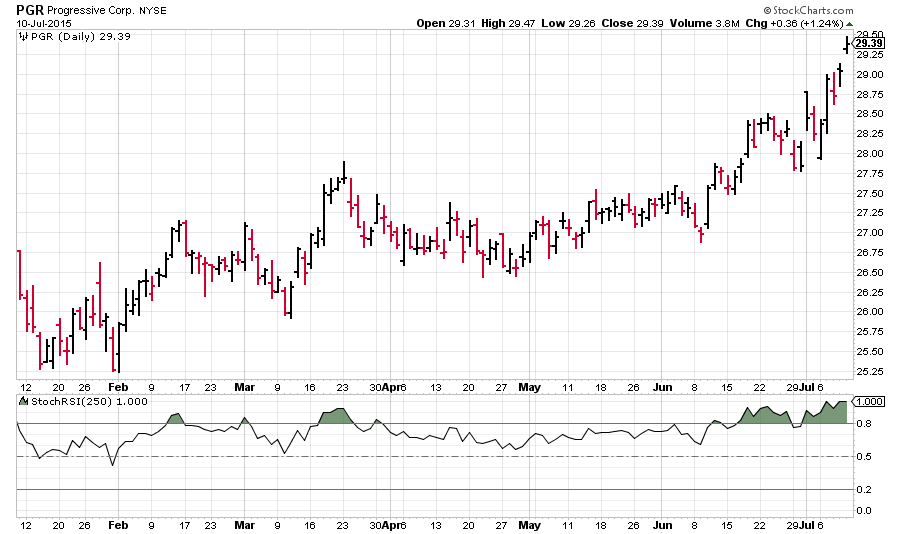The height and width of the screenshot is (534, 900).
Task: Click the 29.00 price axis label
Action: (870, 75)
